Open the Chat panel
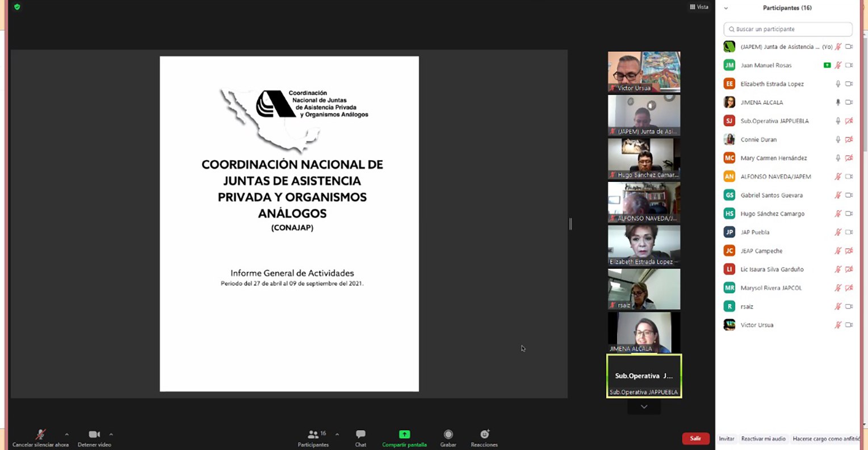The image size is (868, 450). [x=360, y=438]
